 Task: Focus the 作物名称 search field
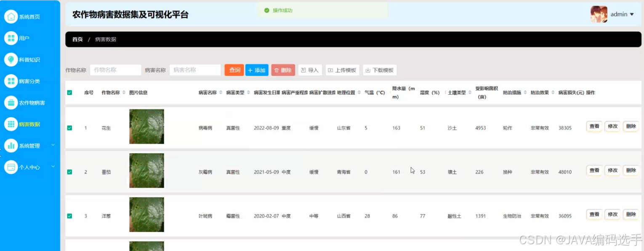115,70
